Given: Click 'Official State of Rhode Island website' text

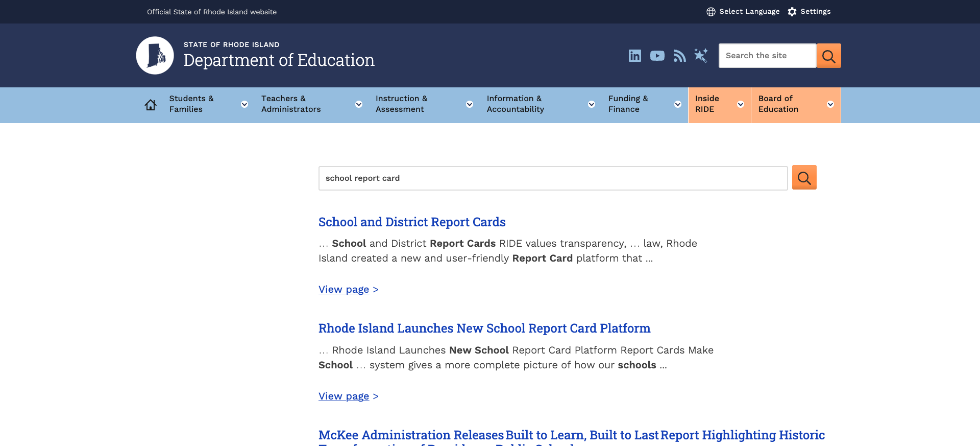Looking at the screenshot, I should tap(212, 12).
